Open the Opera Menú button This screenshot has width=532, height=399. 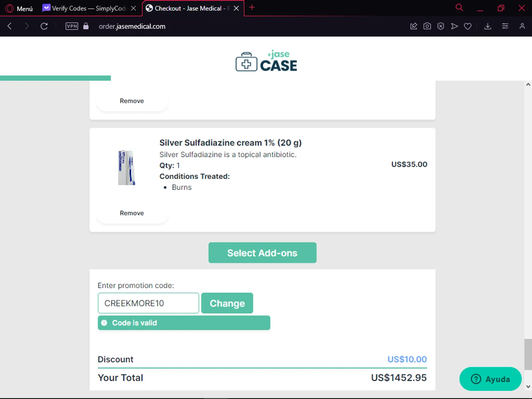20,8
